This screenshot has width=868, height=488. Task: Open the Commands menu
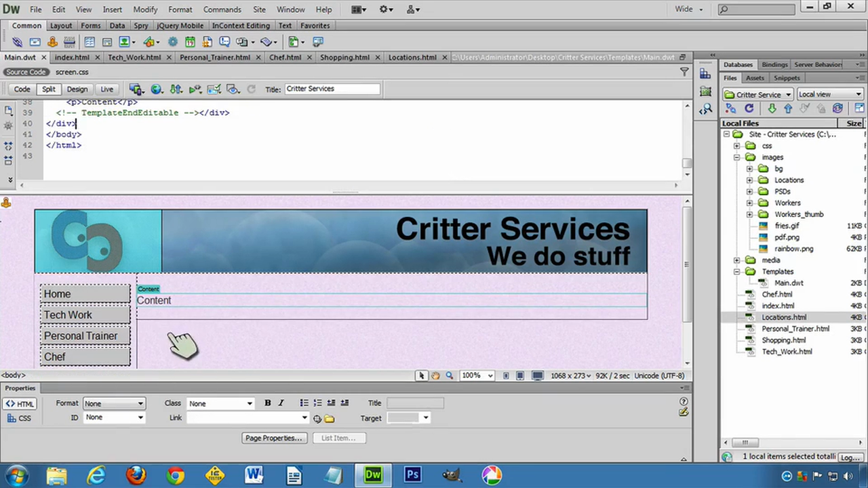(222, 9)
